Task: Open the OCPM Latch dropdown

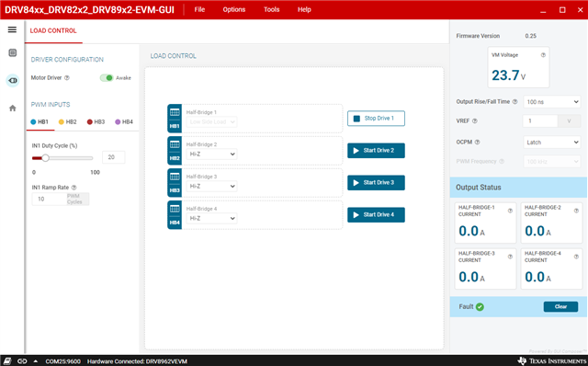Action: pos(552,143)
